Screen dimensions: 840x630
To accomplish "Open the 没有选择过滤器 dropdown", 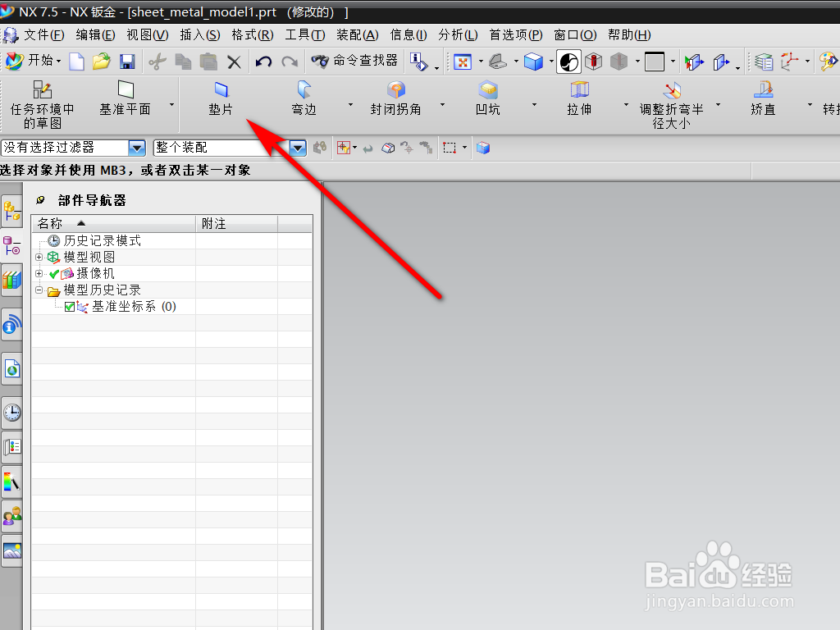I will (135, 148).
